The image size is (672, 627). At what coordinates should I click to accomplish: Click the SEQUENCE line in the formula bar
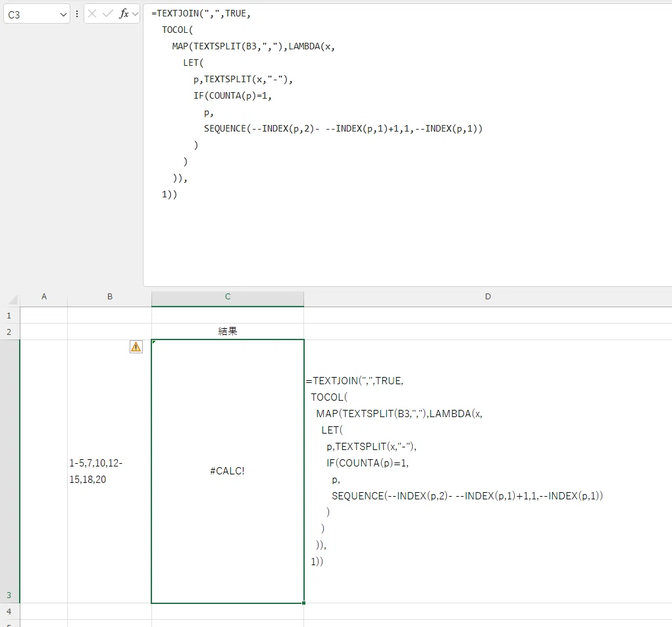pyautogui.click(x=343, y=128)
